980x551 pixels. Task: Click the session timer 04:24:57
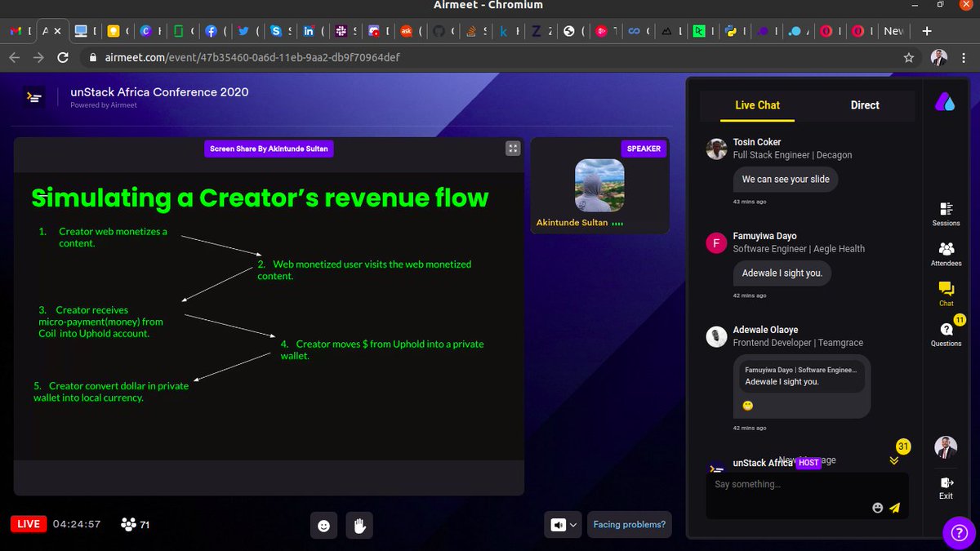(x=76, y=524)
